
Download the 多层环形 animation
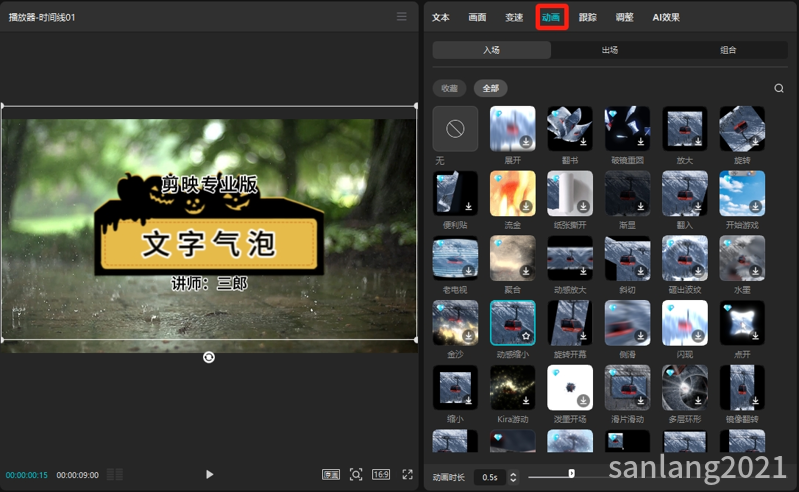tap(698, 401)
